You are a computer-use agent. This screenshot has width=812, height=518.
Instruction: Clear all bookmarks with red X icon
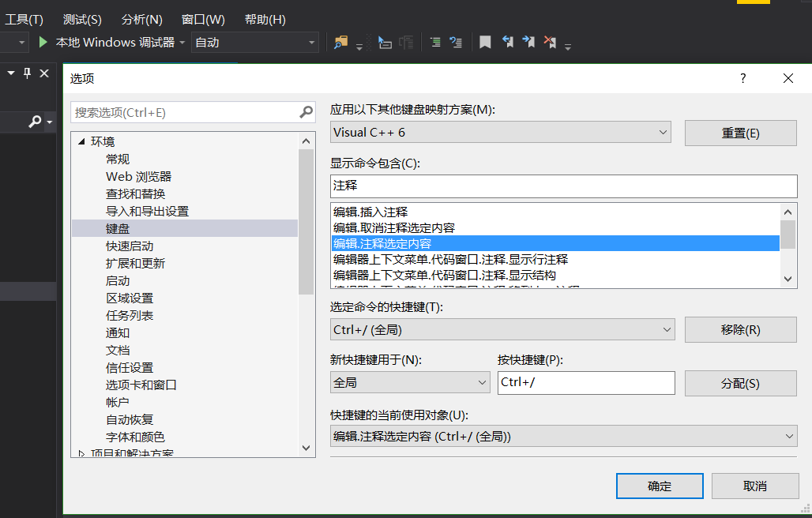tap(550, 42)
